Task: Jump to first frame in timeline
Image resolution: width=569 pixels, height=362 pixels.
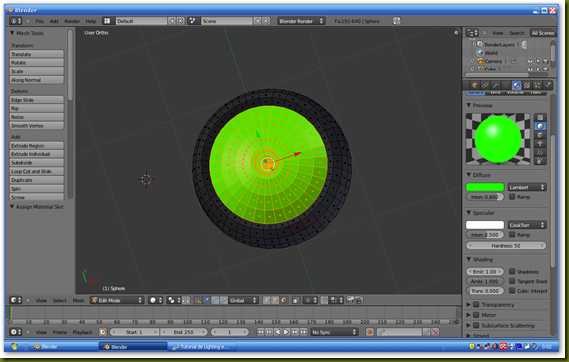Action: tap(260, 332)
